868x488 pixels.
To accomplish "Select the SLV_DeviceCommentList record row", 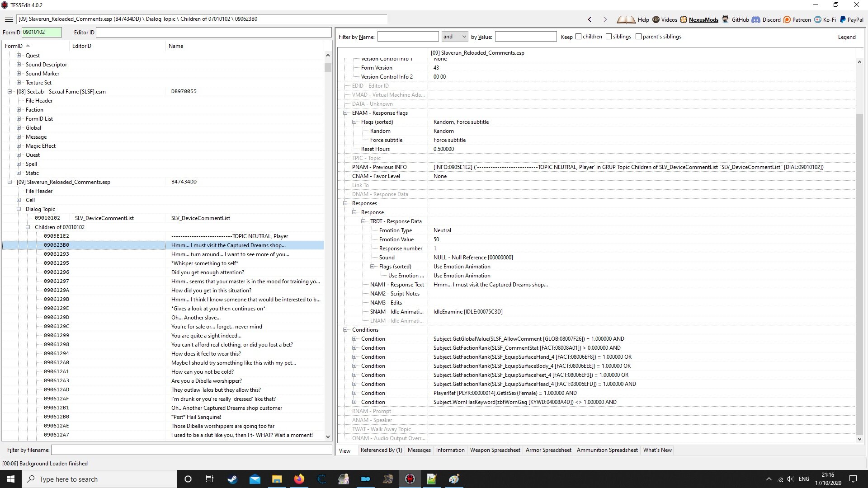I will pyautogui.click(x=163, y=218).
